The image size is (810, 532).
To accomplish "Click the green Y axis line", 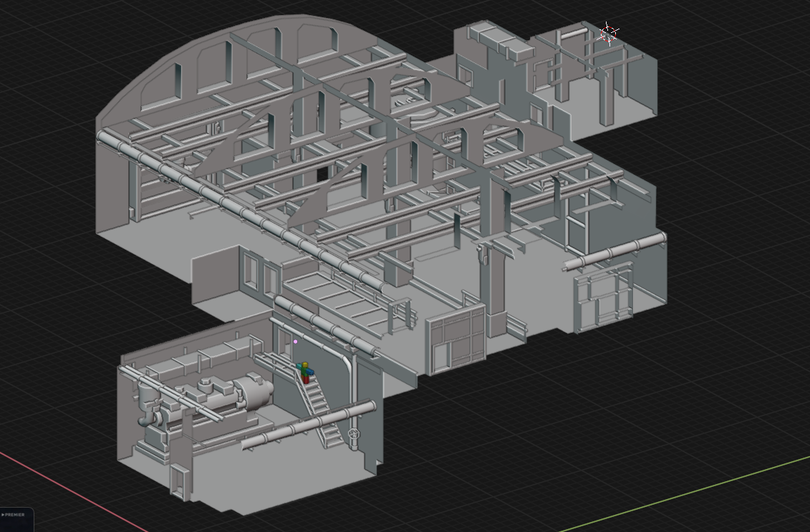I will point(680,493).
